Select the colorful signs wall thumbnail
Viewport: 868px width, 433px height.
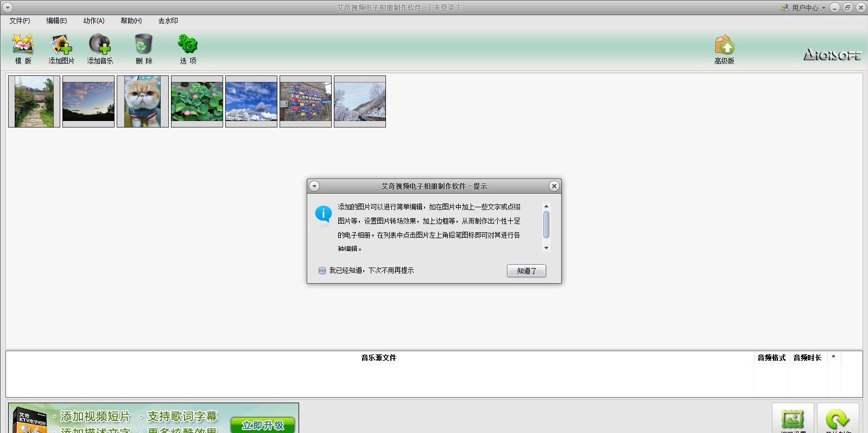306,101
